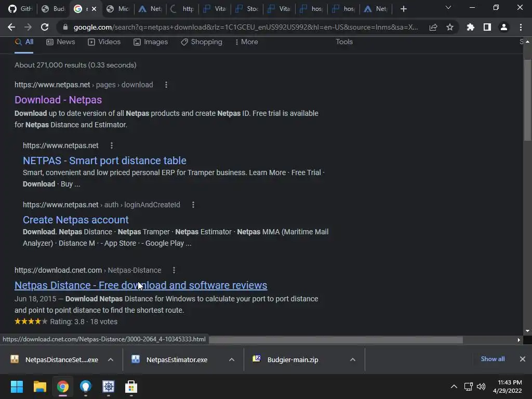Switch to the Stoc tab

pos(247,9)
